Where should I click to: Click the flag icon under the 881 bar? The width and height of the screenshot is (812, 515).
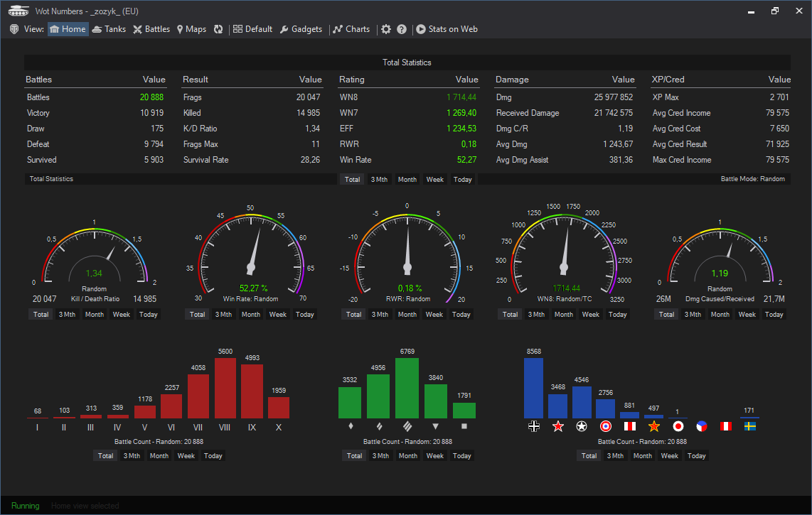[630, 426]
